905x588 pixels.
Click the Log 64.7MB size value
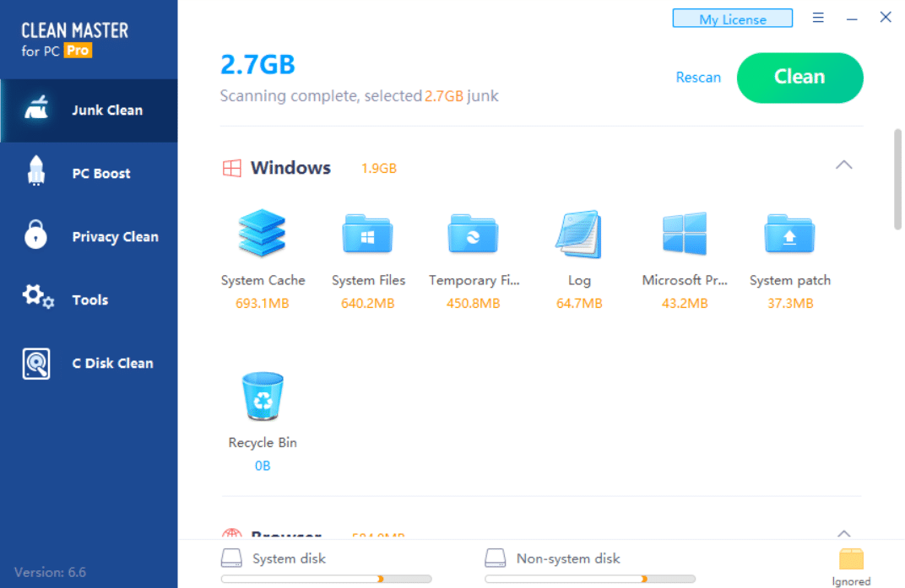(x=579, y=304)
